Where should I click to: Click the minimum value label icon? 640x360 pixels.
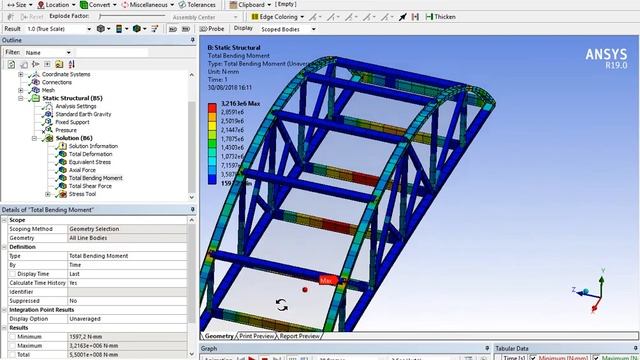pyautogui.click(x=186, y=29)
